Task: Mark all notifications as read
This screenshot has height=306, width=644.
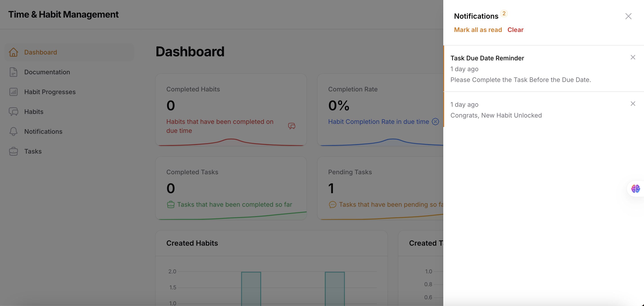Action: tap(478, 30)
